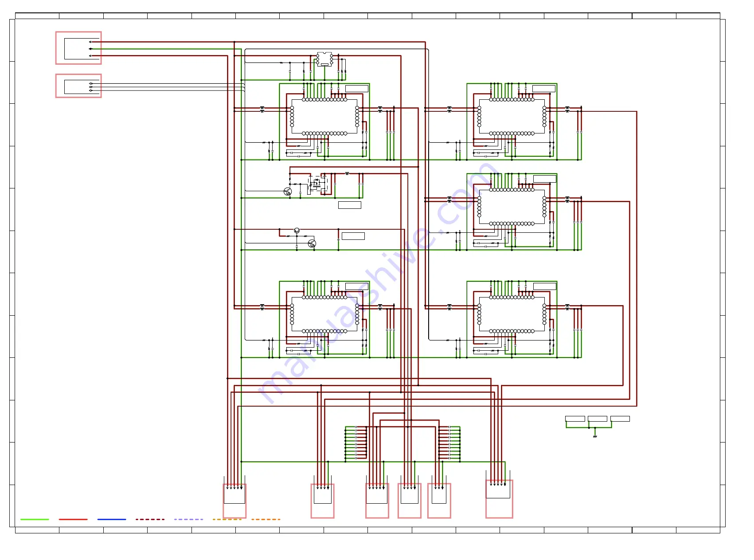Image resolution: width=754 pixels, height=560 pixels.
Task: Select the left capacitor bank above the bottom connectors
Action: (x=356, y=443)
